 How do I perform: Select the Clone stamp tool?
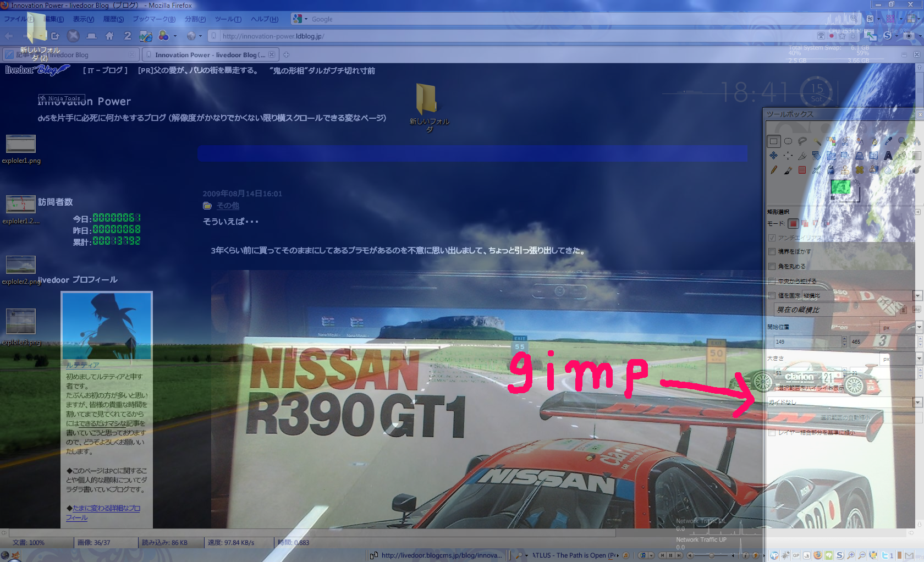845,170
